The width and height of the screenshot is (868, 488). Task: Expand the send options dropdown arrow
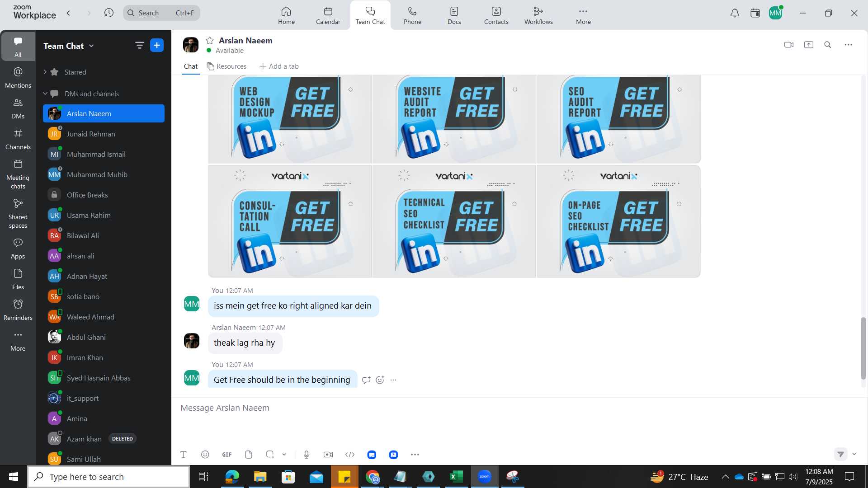pyautogui.click(x=854, y=454)
